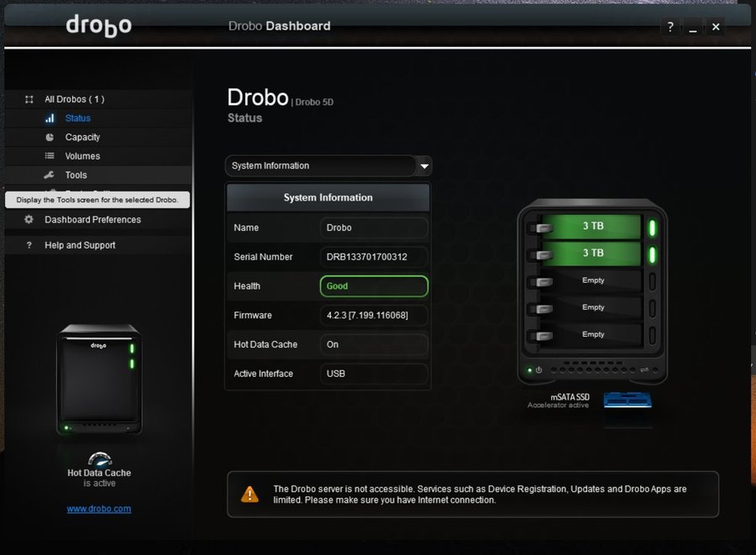Click the Tools wrench icon
This screenshot has height=555, width=756.
(x=50, y=175)
